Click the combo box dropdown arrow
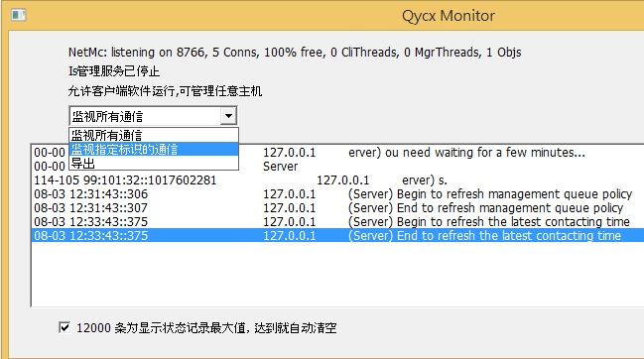 tap(228, 116)
